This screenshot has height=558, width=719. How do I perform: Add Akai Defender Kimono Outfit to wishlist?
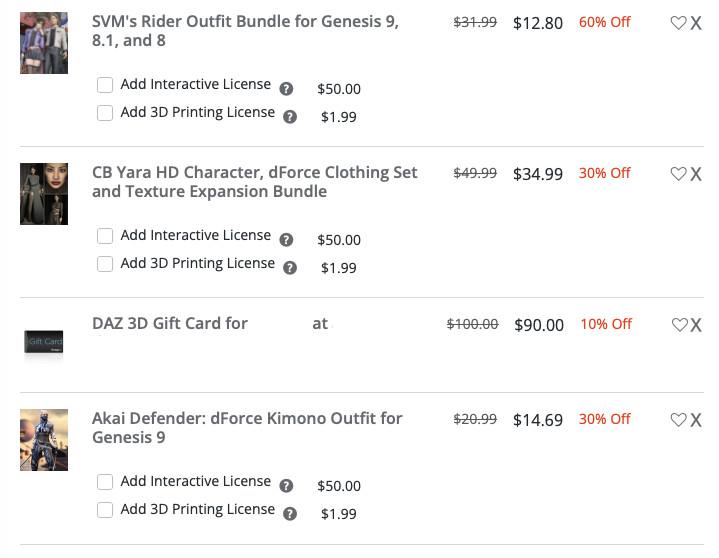[678, 420]
